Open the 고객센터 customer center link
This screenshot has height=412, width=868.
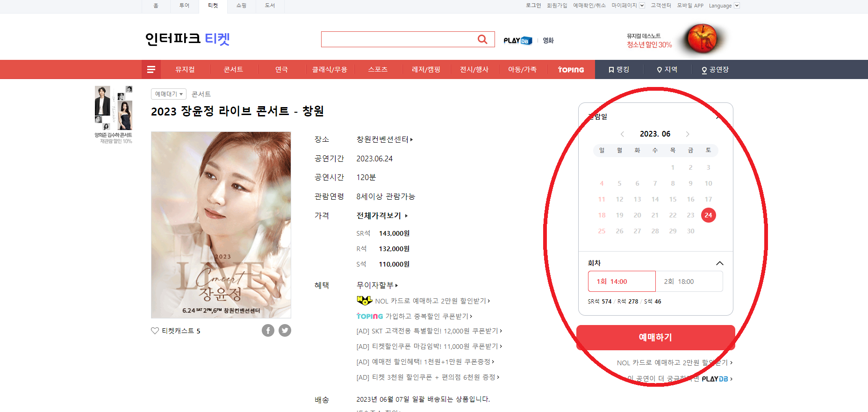(x=661, y=6)
